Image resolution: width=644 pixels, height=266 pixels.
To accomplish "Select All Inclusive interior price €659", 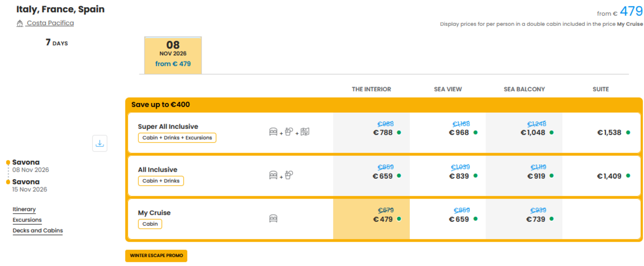I will (383, 176).
